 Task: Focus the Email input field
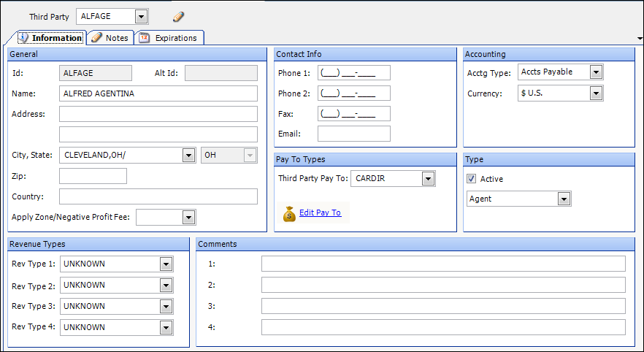tap(353, 134)
